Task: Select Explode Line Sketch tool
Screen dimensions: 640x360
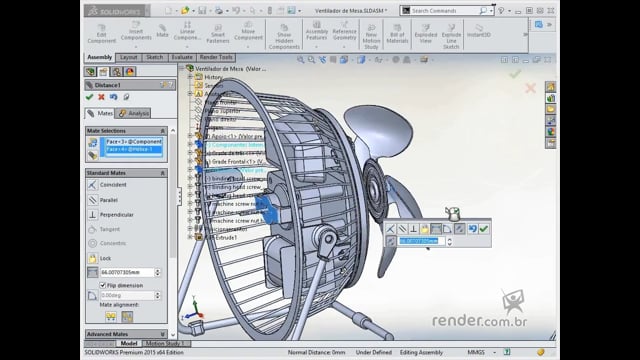Action: pyautogui.click(x=451, y=37)
